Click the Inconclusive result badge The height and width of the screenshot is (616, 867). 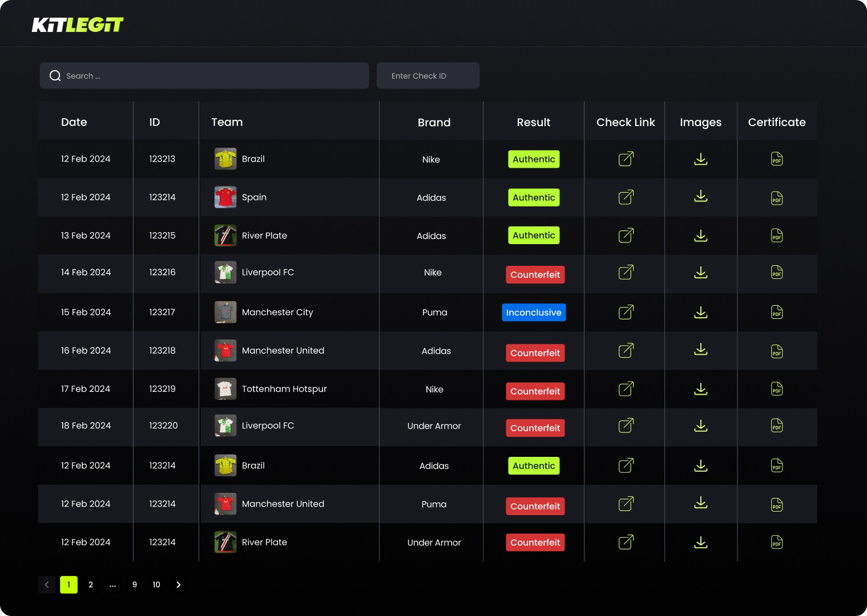[534, 313]
